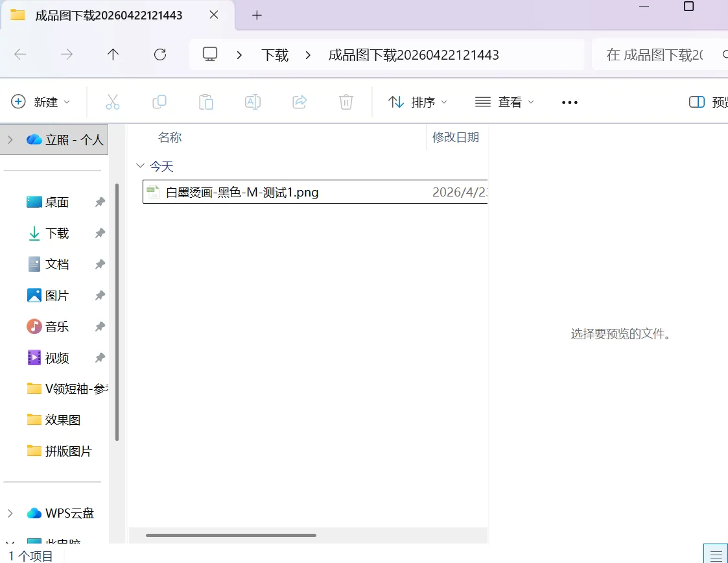Open the 新建 (New) dropdown
This screenshot has width=728, height=563.
tap(40, 102)
